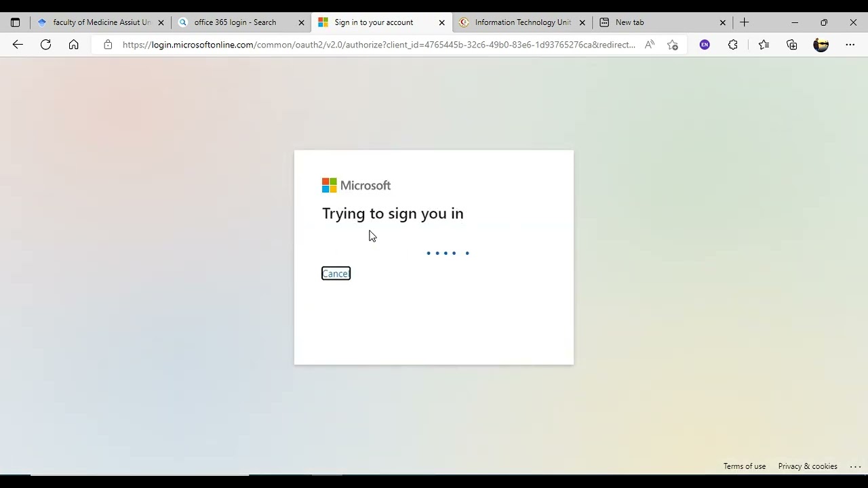Switch to faculty of Medicine Assiut tab
Image resolution: width=868 pixels, height=488 pixels.
101,22
